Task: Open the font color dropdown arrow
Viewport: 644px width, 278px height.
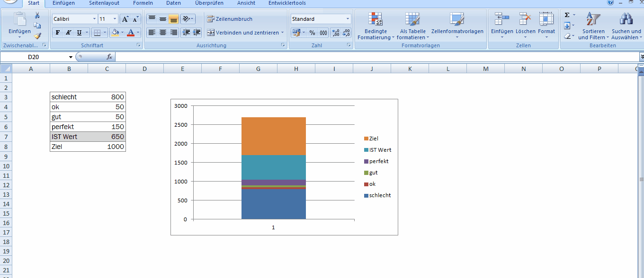Action: point(138,33)
